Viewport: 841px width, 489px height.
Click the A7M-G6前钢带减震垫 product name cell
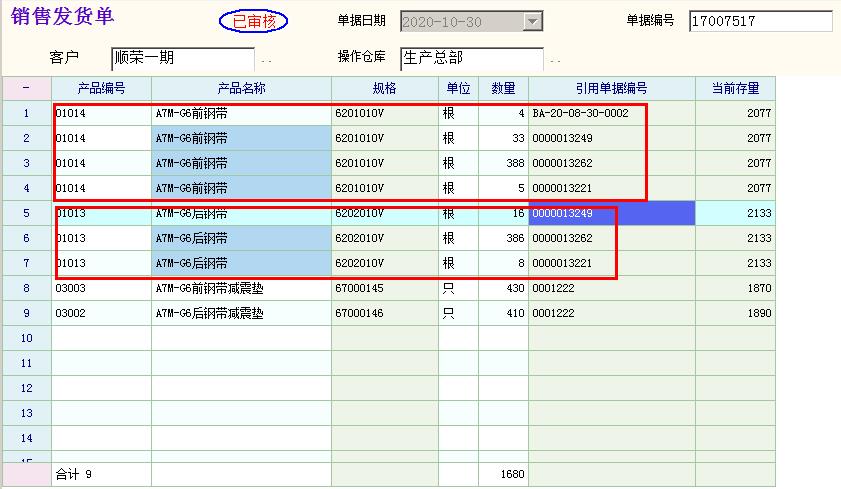pyautogui.click(x=241, y=288)
